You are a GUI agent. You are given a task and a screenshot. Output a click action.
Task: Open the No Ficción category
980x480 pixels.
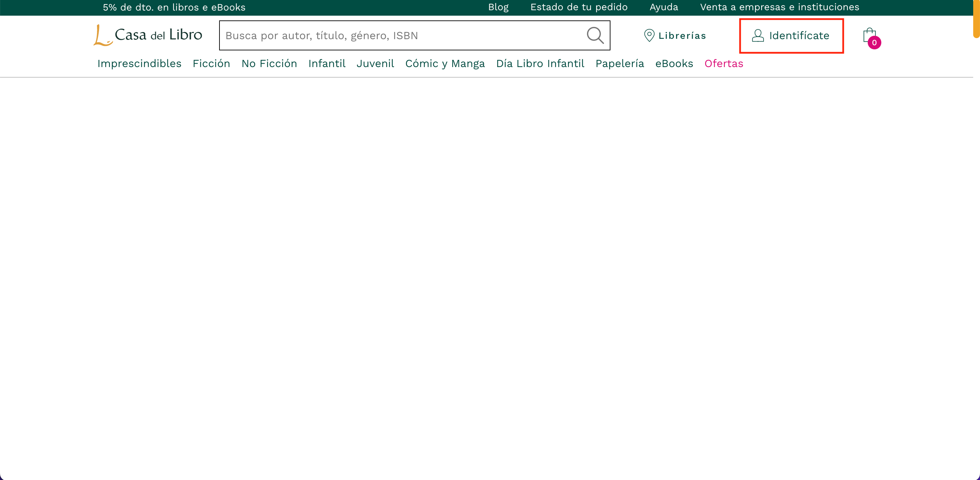269,64
